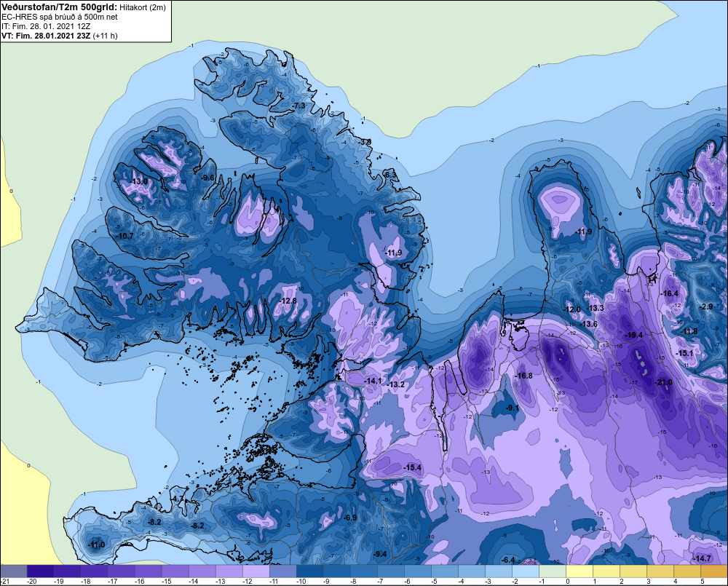Image resolution: width=728 pixels, height=586 pixels.
Task: Click the '-21' legend scale label
Action: point(6,582)
